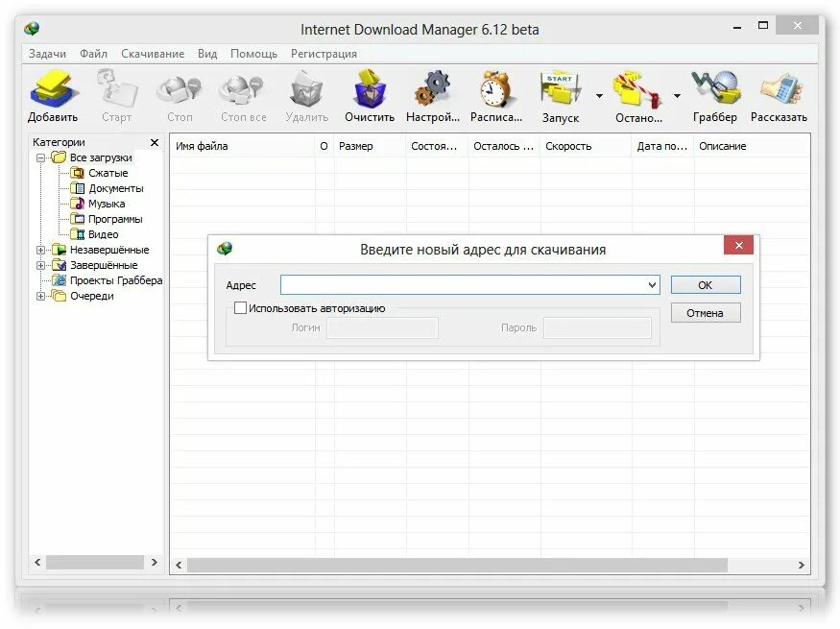
Task: Click the Стоп toolbar icon
Action: pyautogui.click(x=180, y=89)
